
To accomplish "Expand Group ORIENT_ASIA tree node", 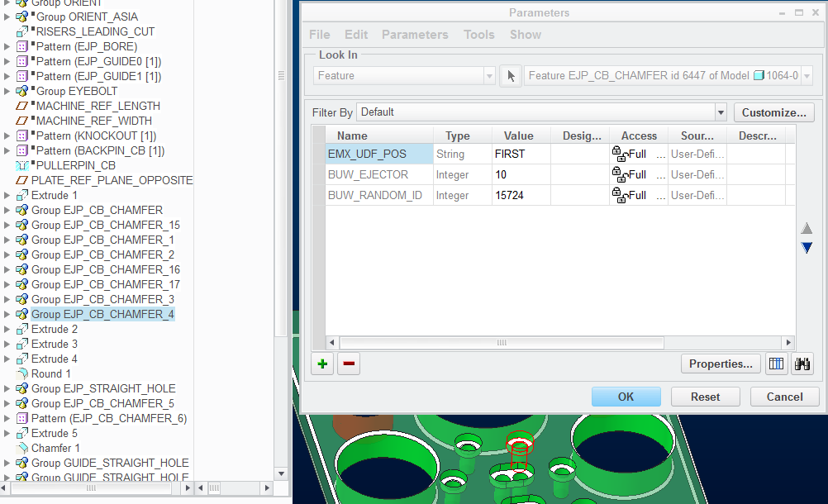I will pyautogui.click(x=7, y=17).
